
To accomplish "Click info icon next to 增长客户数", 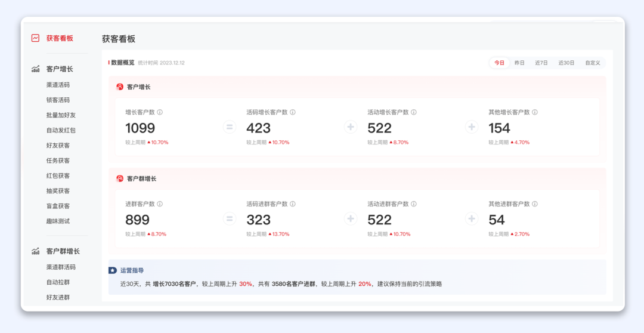I will point(160,112).
